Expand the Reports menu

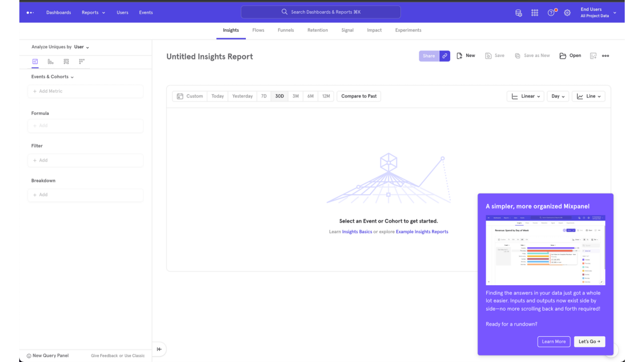pos(93,12)
